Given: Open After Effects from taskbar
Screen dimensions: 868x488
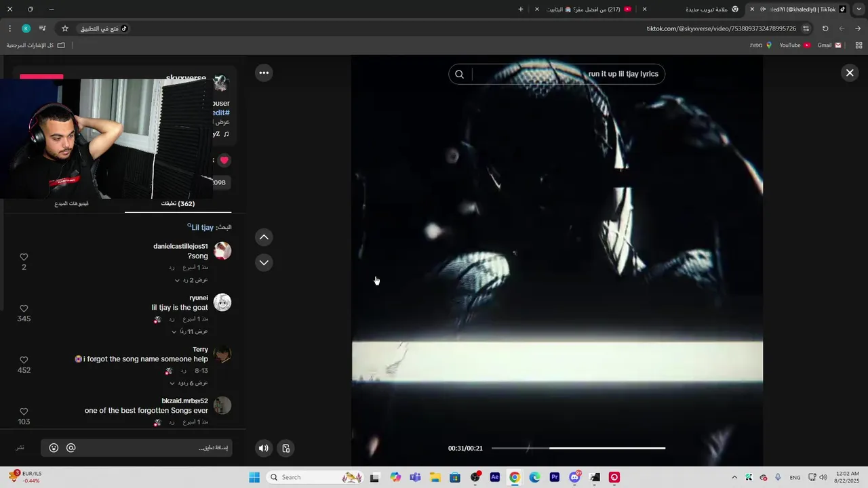Looking at the screenshot, I should [x=494, y=477].
